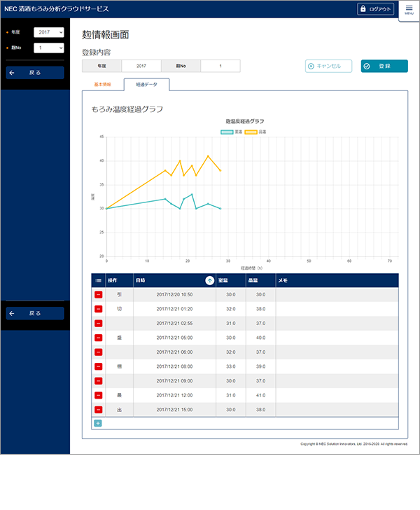Select the 経過データ tab

[x=146, y=85]
